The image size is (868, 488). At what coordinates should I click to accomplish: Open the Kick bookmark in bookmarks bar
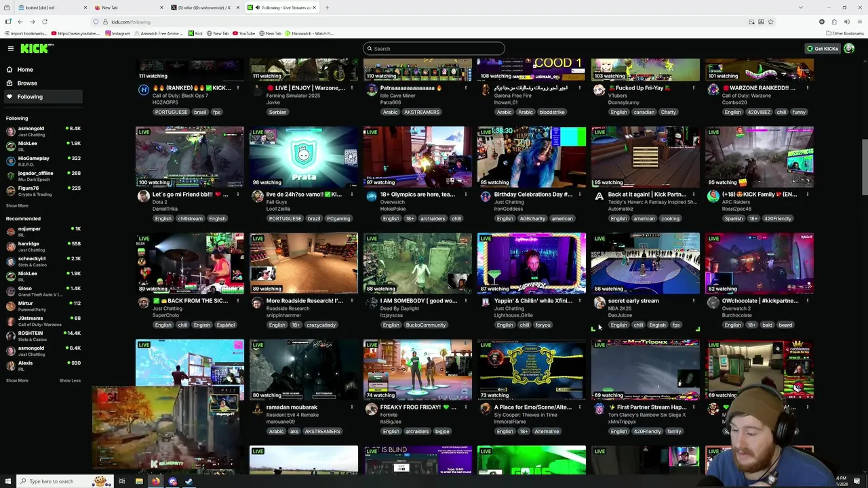click(196, 33)
